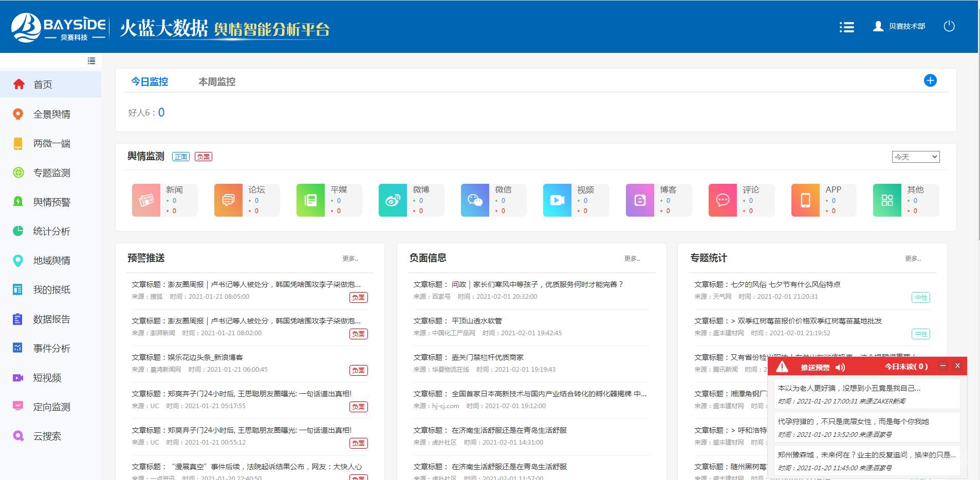Open 更多 link in 负面信息 panel
The height and width of the screenshot is (480, 980).
632,258
